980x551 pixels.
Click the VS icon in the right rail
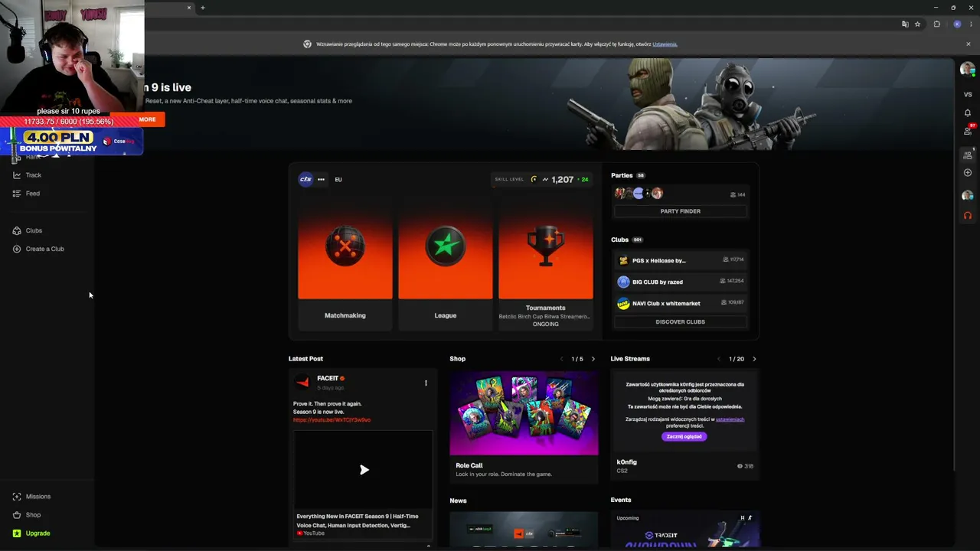coord(968,95)
